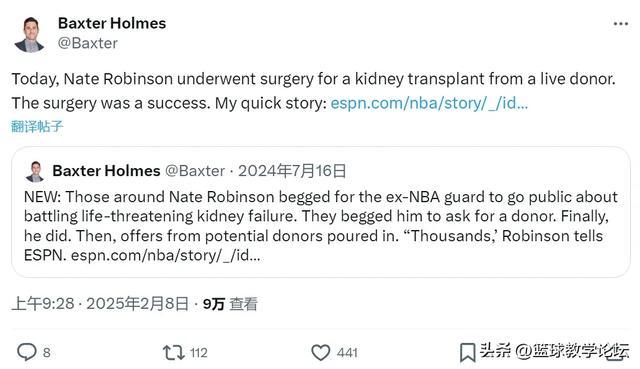640x369 pixels.
Task: Like the post with the heart icon
Action: [x=320, y=352]
